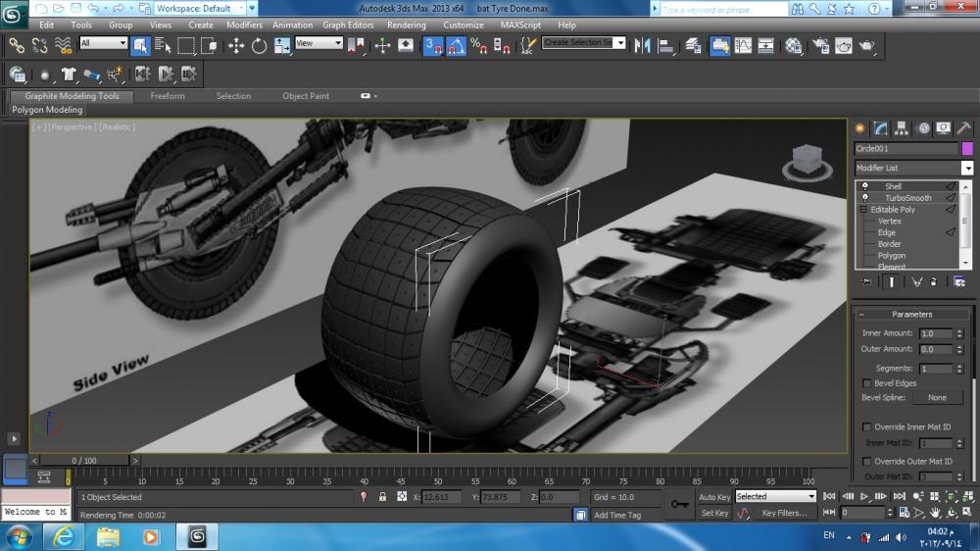The height and width of the screenshot is (551, 980).
Task: Open the Material Editor
Action: pos(795,45)
